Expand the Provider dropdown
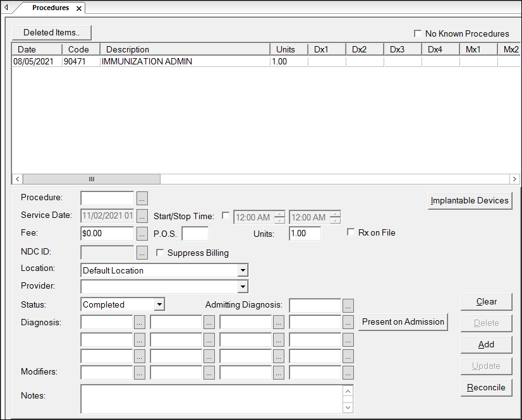Screen dimensions: 522x420 point(243,287)
